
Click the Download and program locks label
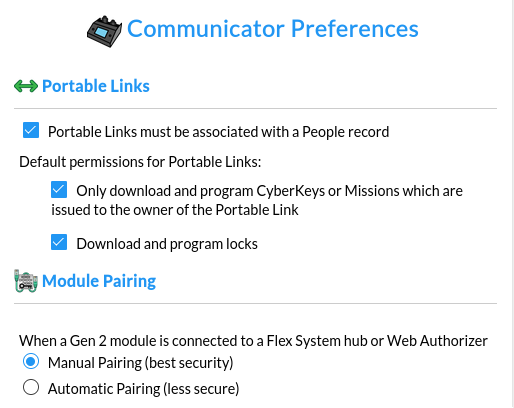(167, 244)
